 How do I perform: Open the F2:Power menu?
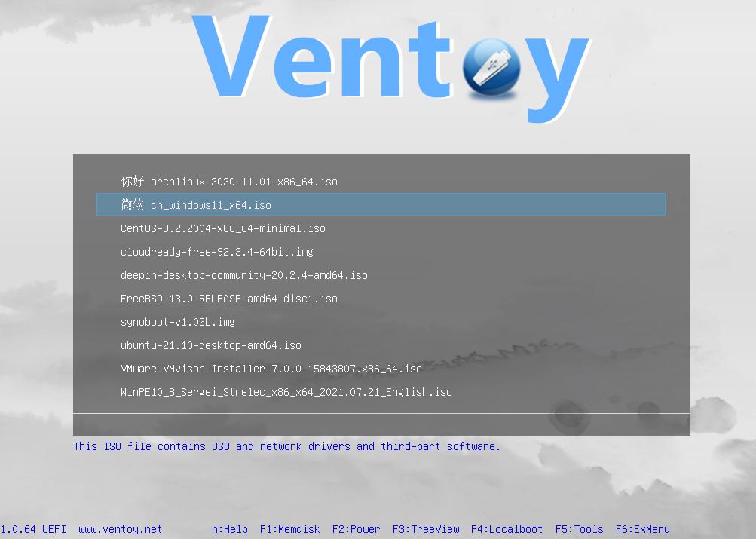tap(356, 529)
